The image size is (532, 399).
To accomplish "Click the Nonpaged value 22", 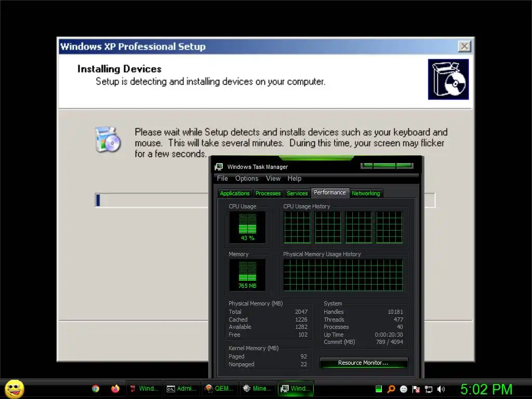I will pos(303,364).
